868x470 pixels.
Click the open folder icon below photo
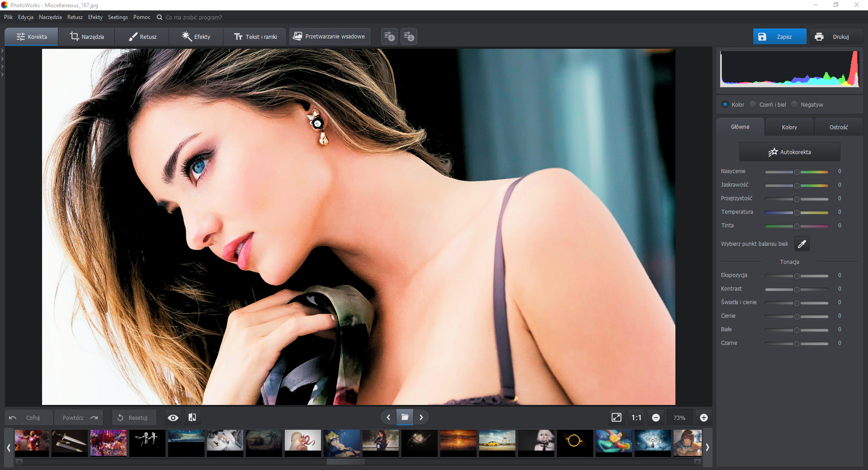click(x=405, y=418)
